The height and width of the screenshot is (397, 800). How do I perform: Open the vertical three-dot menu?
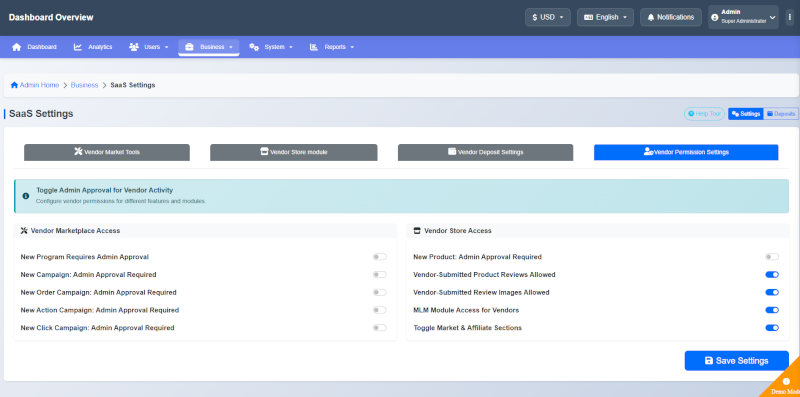pyautogui.click(x=789, y=17)
